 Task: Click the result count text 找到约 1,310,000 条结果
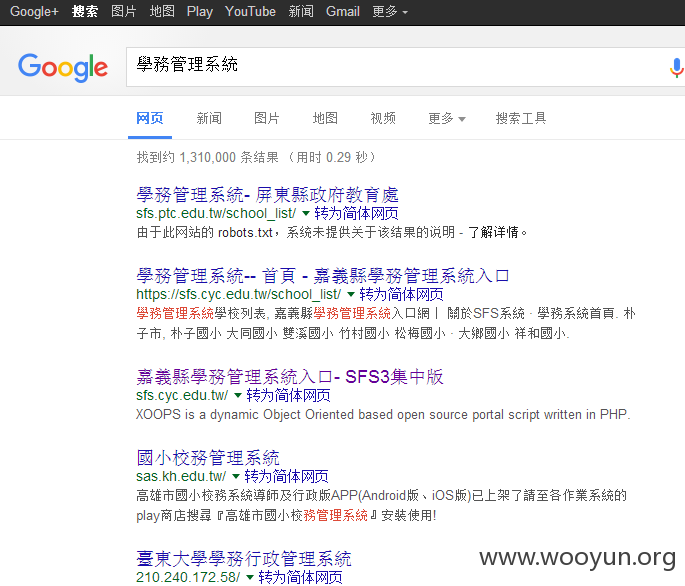208,157
